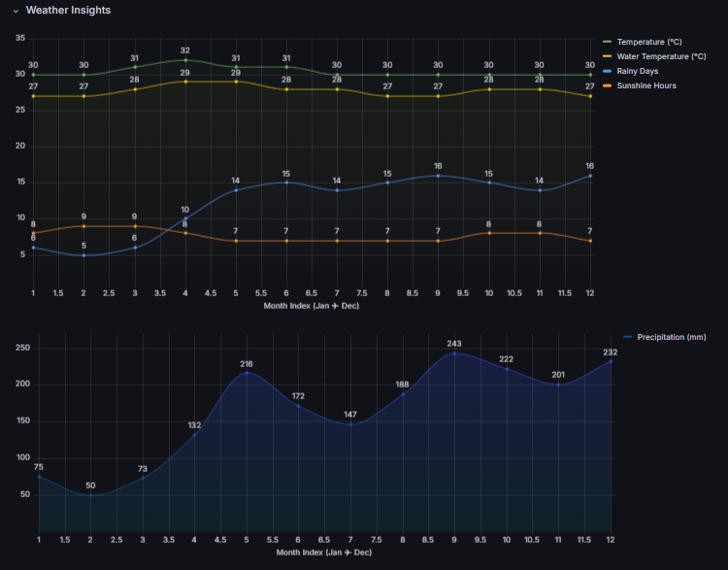Click the Precipitation legend color swatch

(627, 337)
